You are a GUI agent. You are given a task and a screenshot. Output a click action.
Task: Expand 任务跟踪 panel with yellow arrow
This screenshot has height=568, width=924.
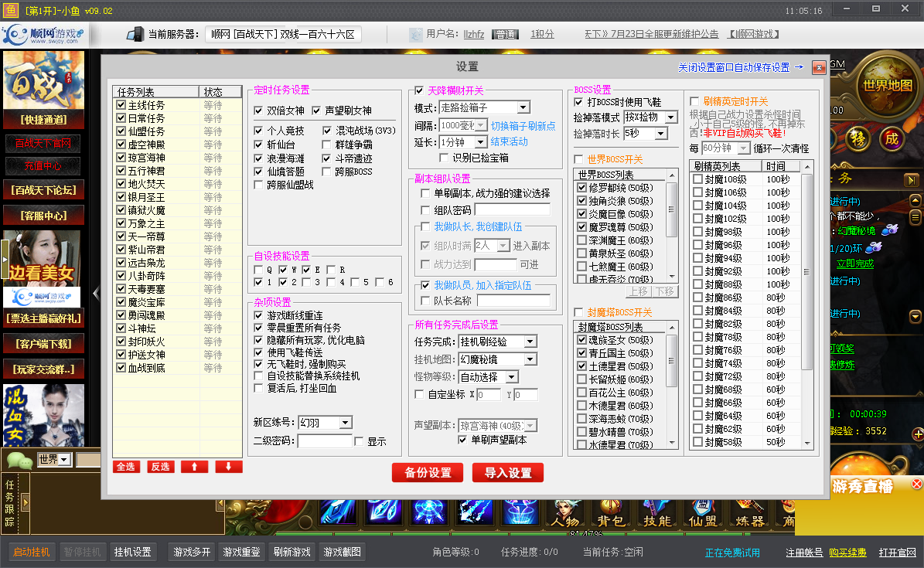coord(25,502)
